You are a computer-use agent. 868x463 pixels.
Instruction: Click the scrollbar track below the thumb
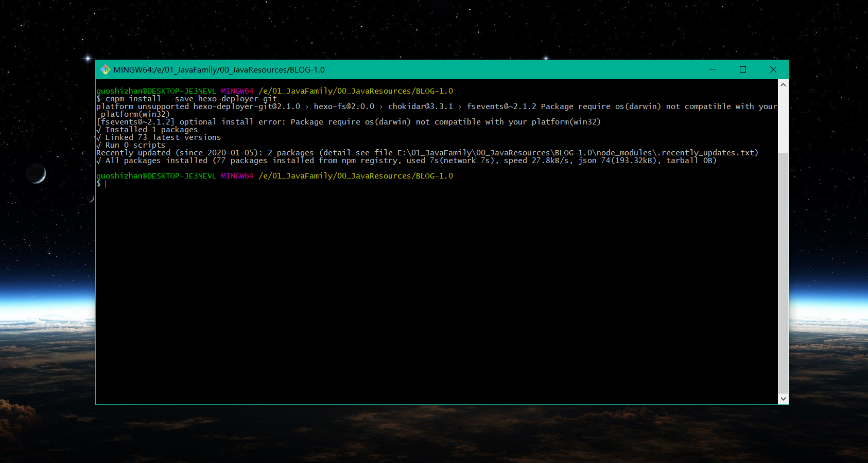point(783,273)
